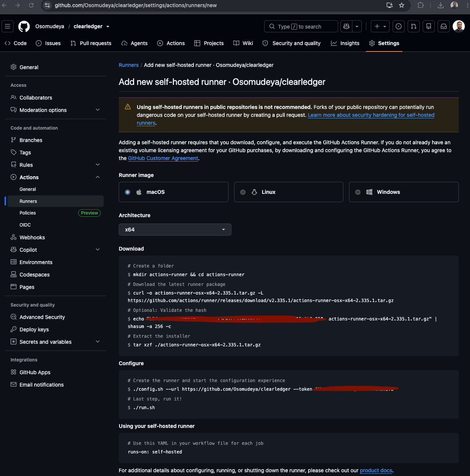Viewport: 470px width, 476px height.
Task: Open the x64 Architecture dropdown
Action: (x=175, y=230)
